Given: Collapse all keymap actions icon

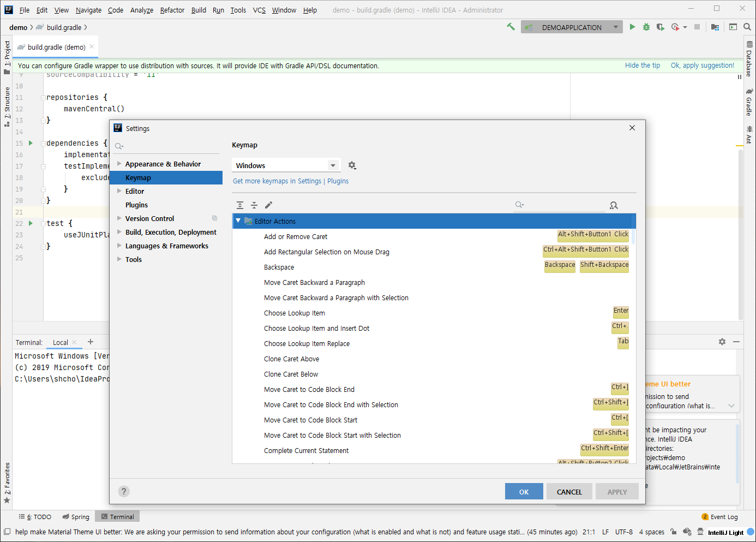Looking at the screenshot, I should click(x=254, y=205).
